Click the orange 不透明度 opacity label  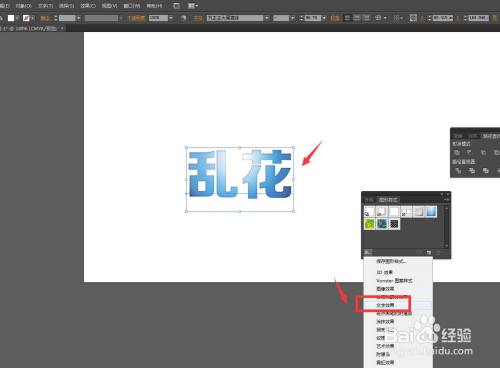[x=136, y=18]
